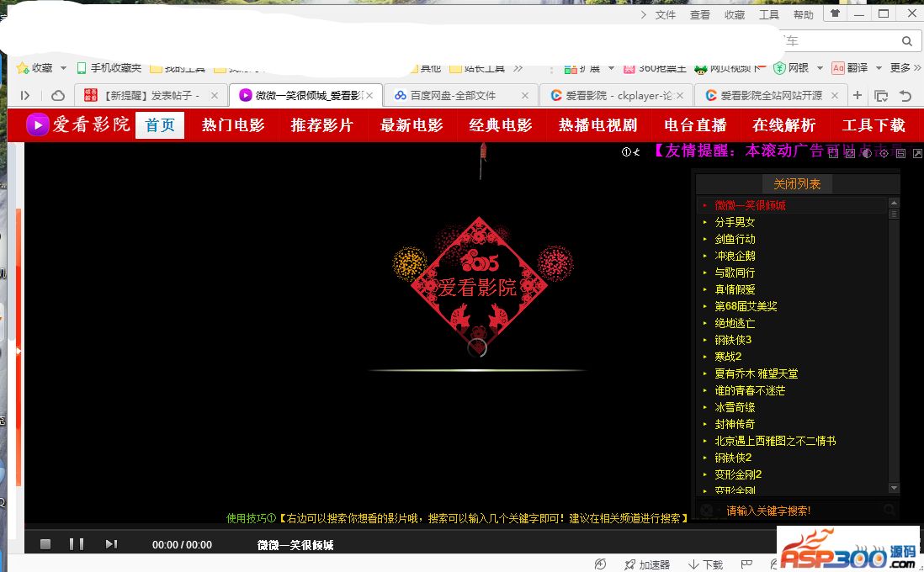
Task: Open the 查看 menu
Action: 700,15
